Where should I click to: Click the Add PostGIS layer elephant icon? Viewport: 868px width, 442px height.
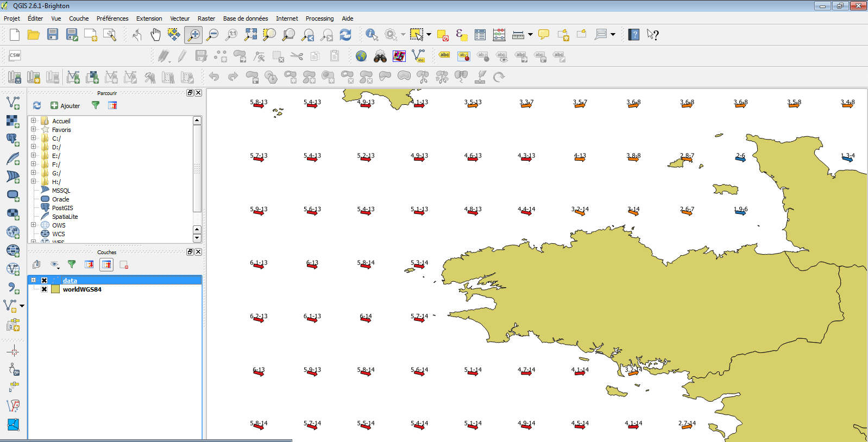13,140
